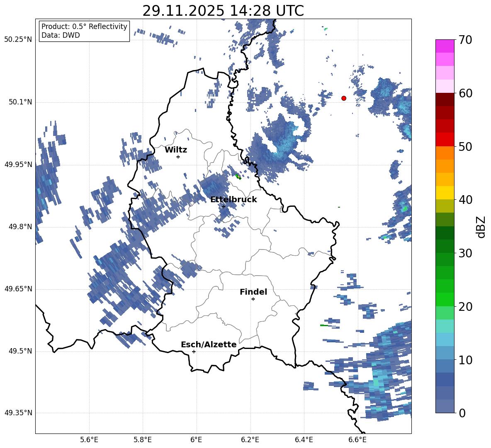Select the Wiltz city label
Image resolution: width=491 pixels, height=448 pixels.
[176, 150]
